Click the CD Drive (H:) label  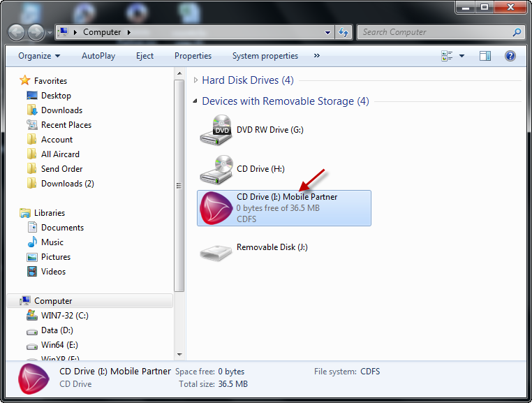tap(260, 169)
